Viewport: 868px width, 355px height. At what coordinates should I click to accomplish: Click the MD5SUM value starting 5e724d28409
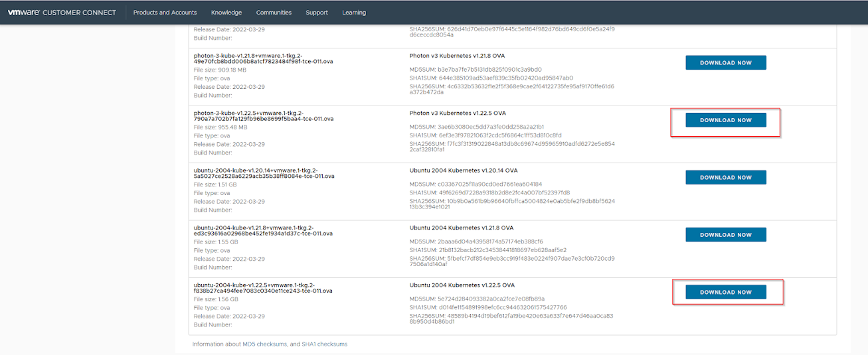(x=491, y=299)
